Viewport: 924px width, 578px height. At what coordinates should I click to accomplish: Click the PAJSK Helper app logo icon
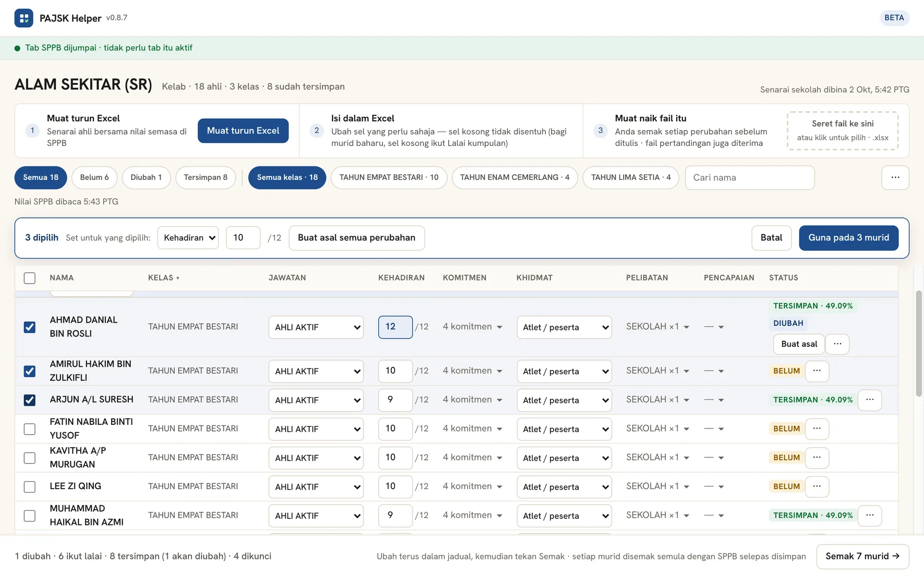tap(24, 18)
